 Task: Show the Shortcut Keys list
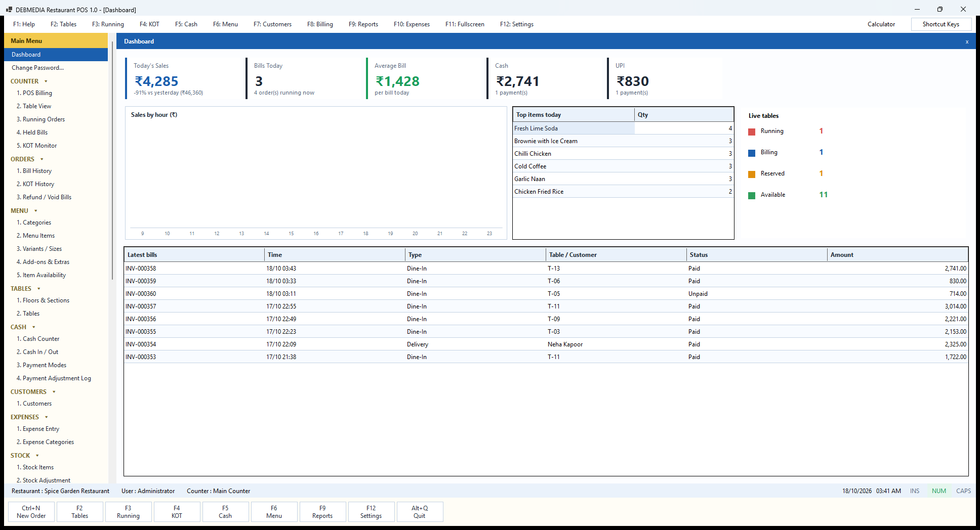(941, 24)
